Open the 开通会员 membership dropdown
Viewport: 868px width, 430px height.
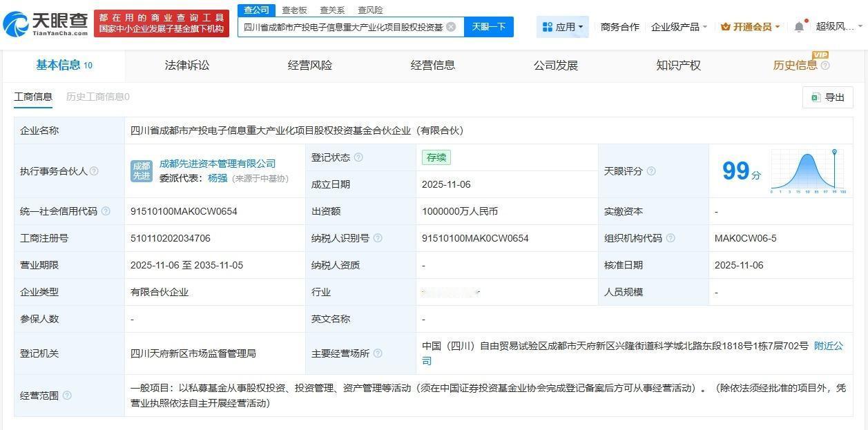point(750,27)
